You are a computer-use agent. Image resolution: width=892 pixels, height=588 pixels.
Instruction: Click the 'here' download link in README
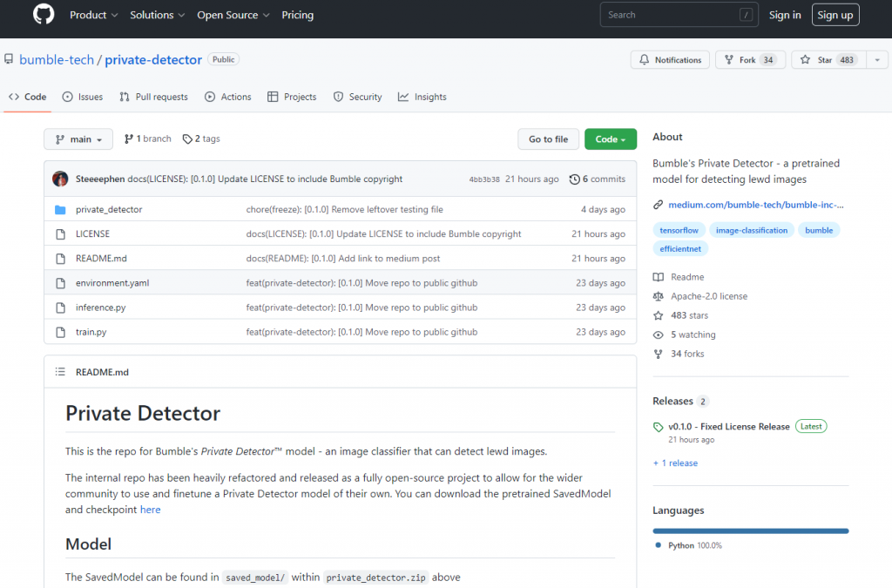[150, 510]
